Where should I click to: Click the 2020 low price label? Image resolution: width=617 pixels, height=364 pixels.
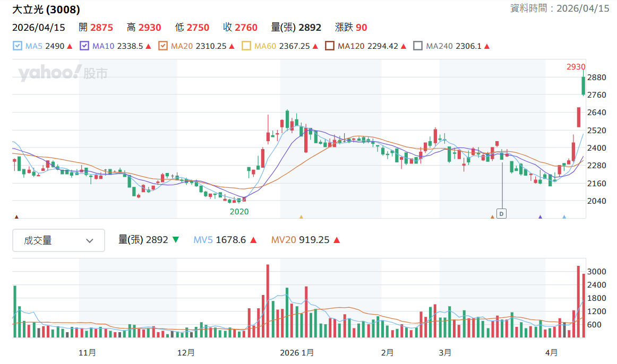click(x=239, y=211)
